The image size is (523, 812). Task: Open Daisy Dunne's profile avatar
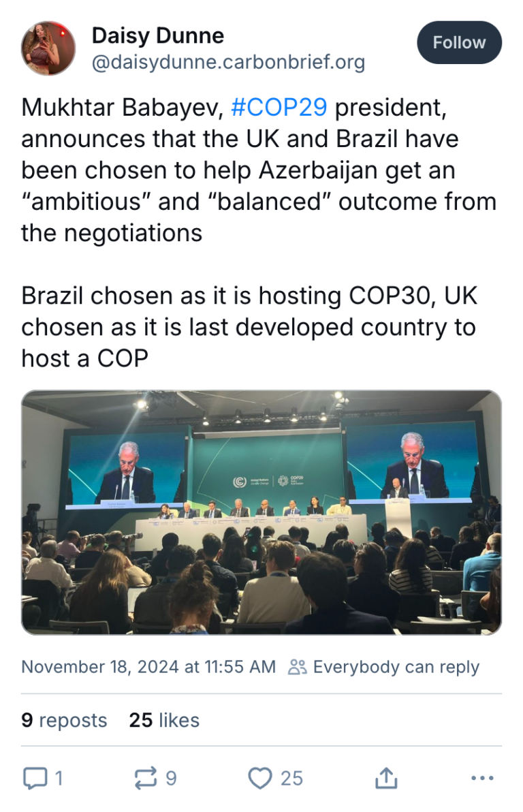(x=47, y=43)
